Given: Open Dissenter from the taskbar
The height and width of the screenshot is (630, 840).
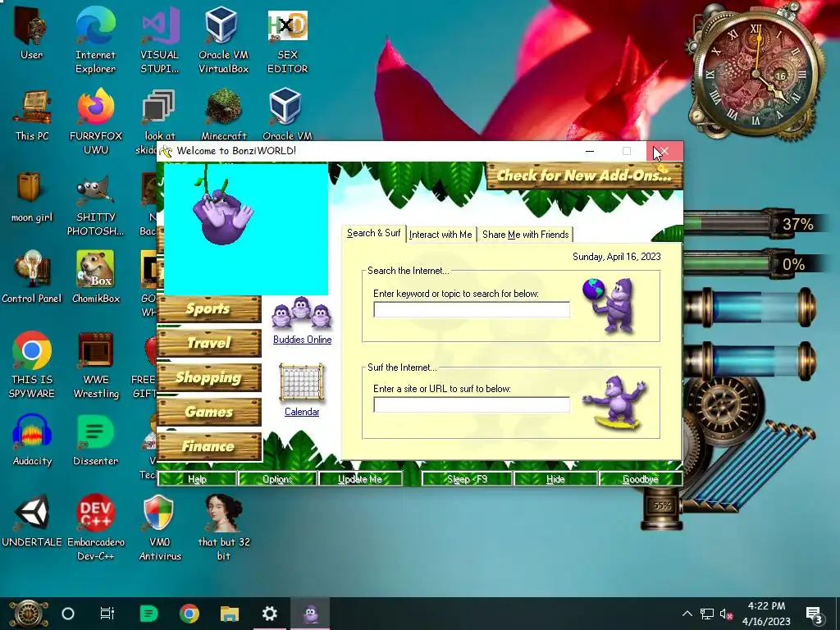Looking at the screenshot, I should (148, 614).
